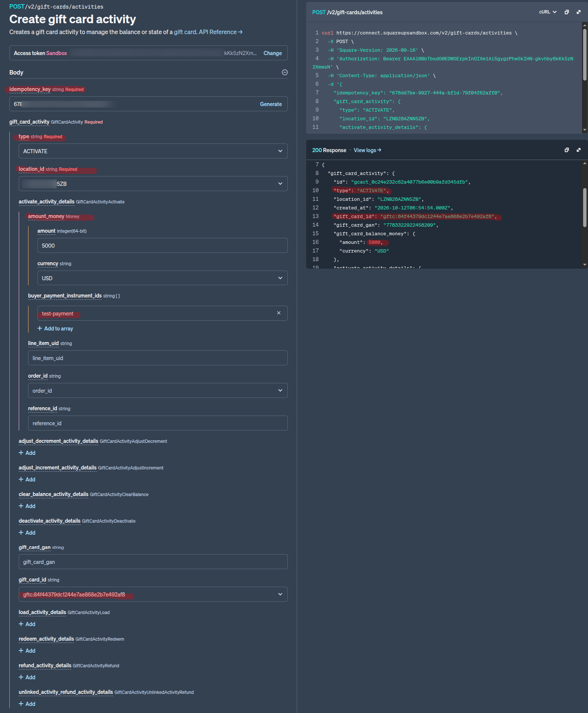Image resolution: width=588 pixels, height=713 pixels.
Task: Generate a new idempotency key
Action: pos(271,104)
